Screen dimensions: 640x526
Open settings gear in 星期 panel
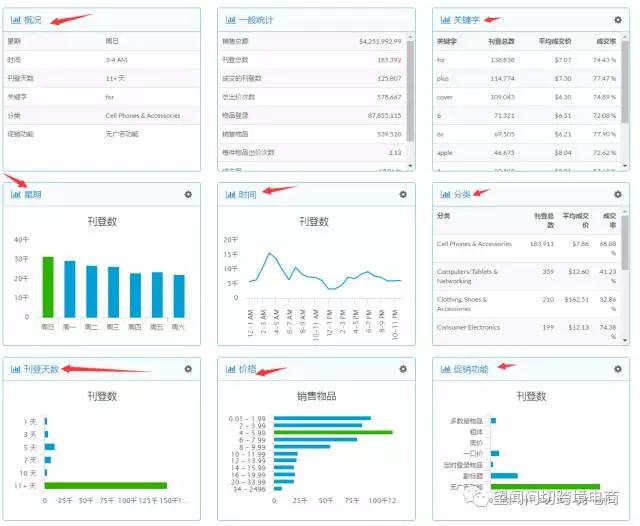(x=188, y=194)
